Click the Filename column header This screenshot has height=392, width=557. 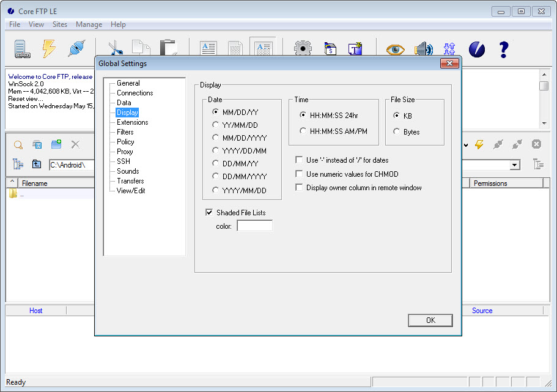point(57,183)
